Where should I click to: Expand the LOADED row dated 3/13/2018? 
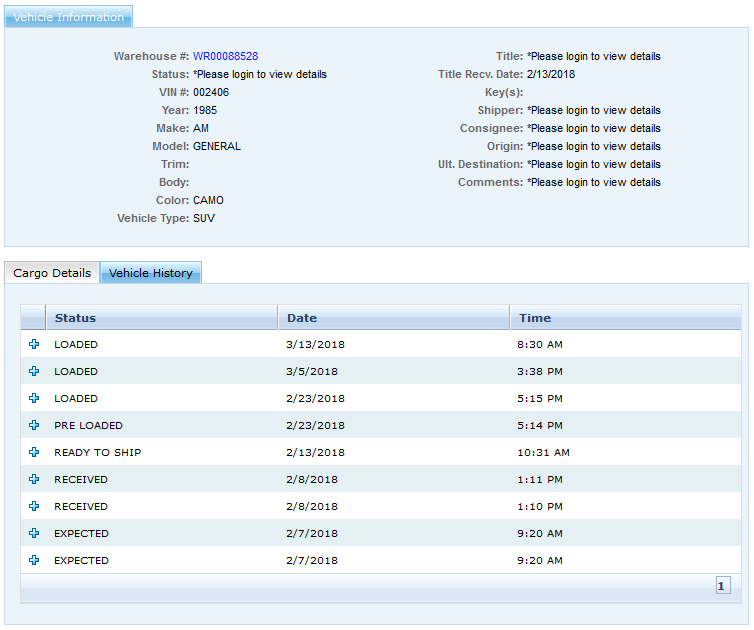coord(34,344)
